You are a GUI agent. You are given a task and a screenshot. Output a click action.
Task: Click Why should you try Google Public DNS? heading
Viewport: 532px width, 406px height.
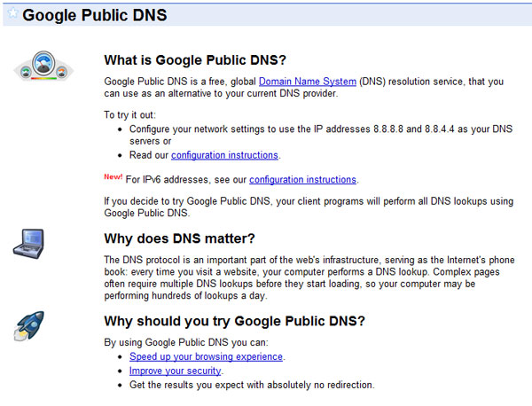pos(234,321)
